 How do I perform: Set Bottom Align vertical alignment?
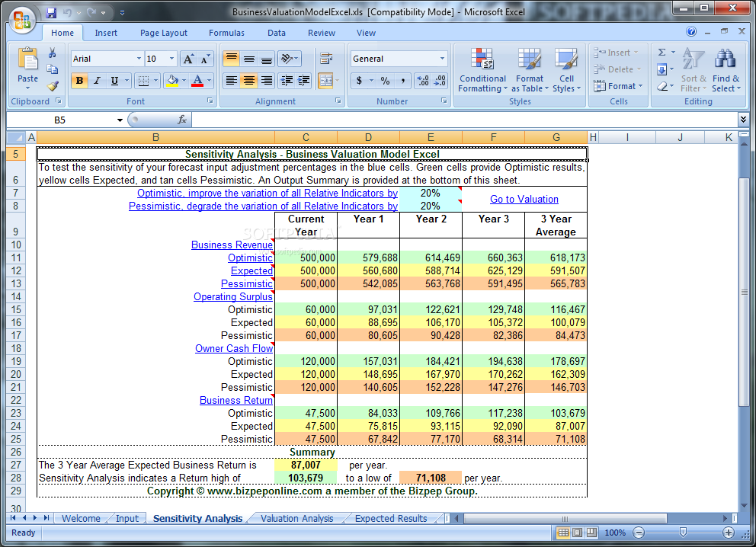[x=267, y=59]
